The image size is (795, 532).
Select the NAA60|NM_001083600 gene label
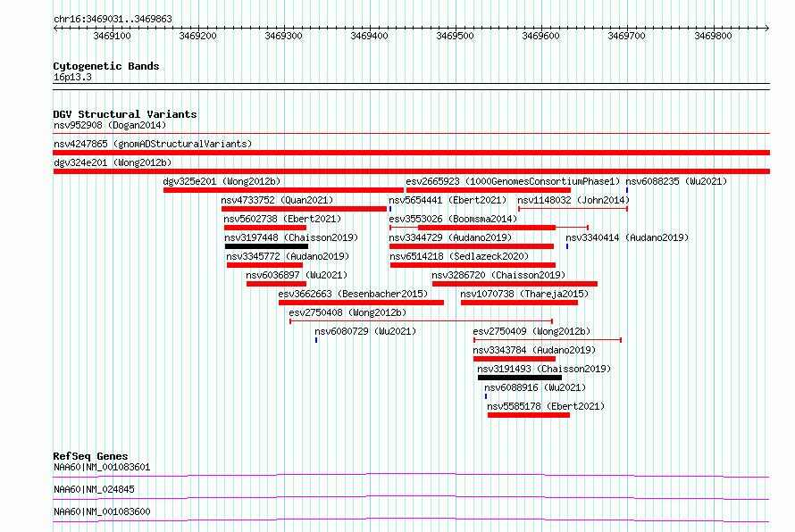[x=102, y=511]
